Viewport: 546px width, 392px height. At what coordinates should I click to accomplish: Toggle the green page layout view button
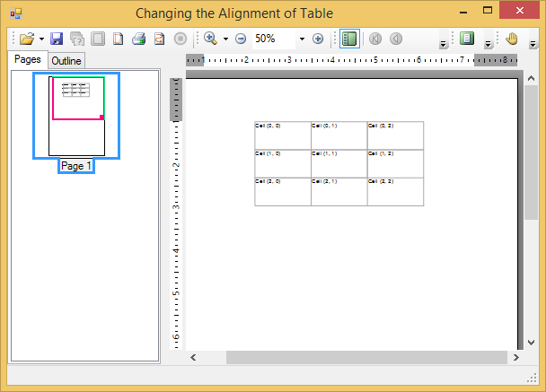[466, 39]
